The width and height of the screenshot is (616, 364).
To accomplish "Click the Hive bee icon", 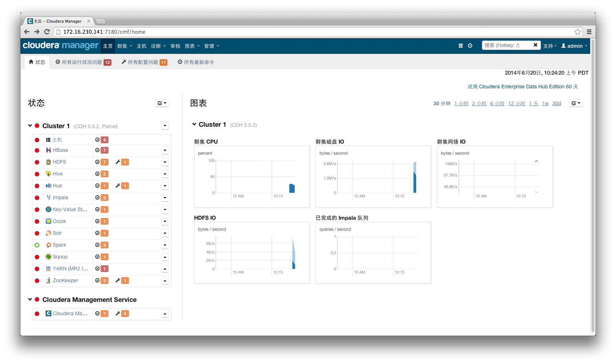I will coord(48,174).
